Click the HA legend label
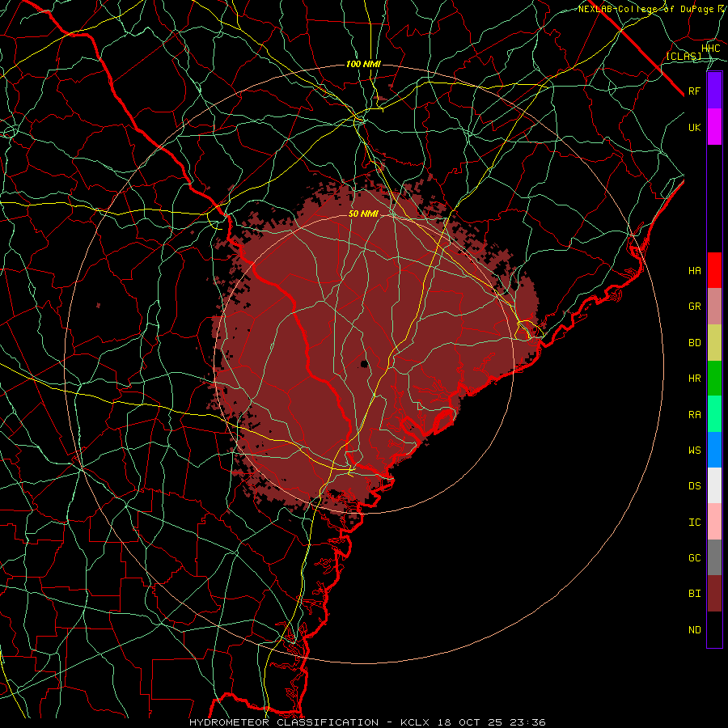 tap(695, 270)
